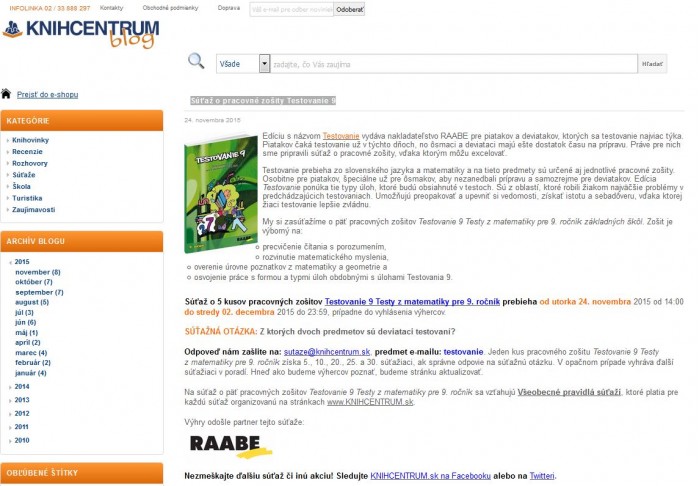Click the RAABE partner logo
This screenshot has height=486, width=700.
coord(231,446)
